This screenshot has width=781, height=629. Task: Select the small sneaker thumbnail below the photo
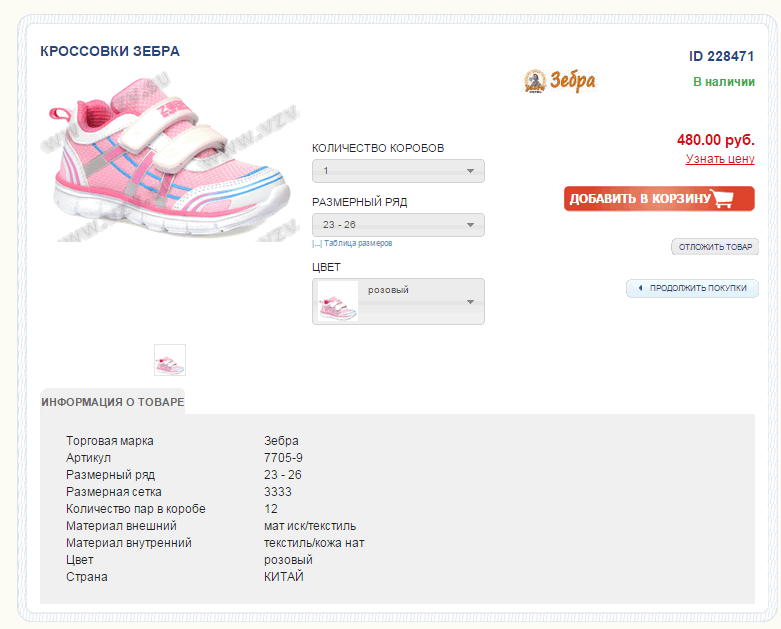click(170, 360)
